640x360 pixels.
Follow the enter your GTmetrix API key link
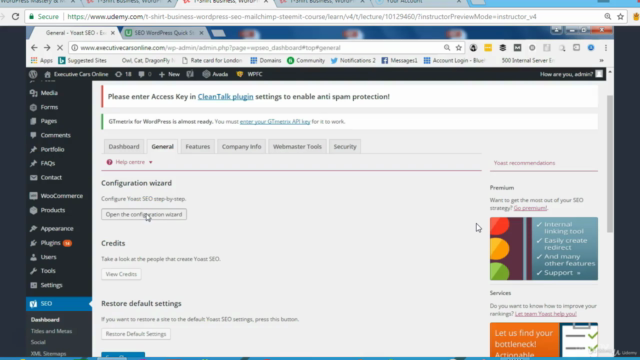click(275, 122)
